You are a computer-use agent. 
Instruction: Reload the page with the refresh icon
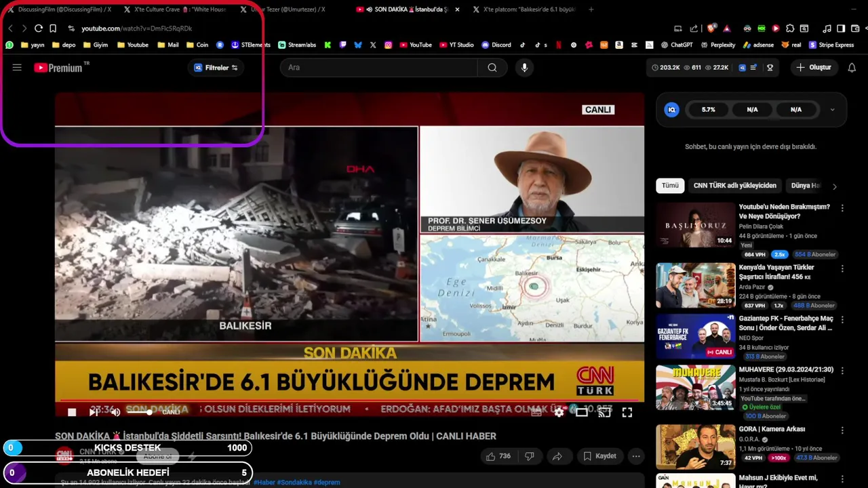point(39,28)
